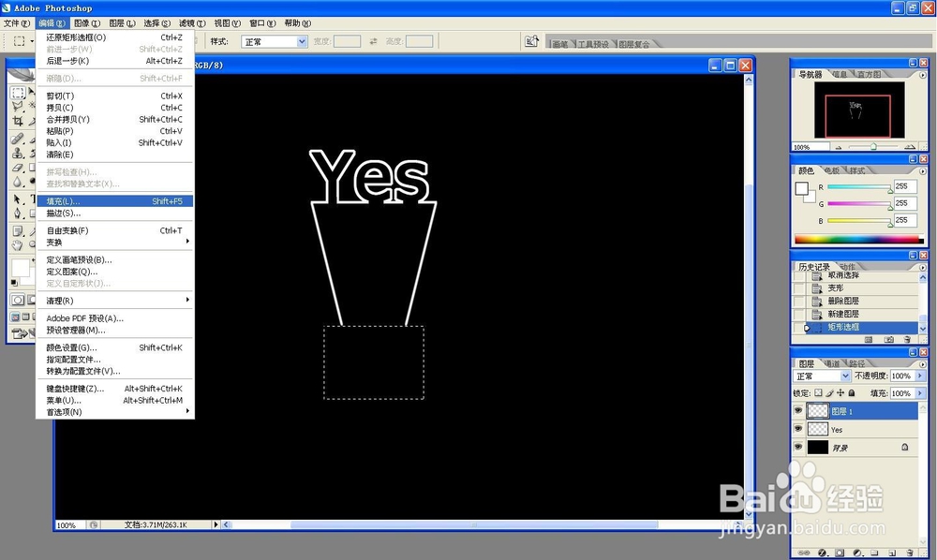Create new document from state icon

pos(869,339)
